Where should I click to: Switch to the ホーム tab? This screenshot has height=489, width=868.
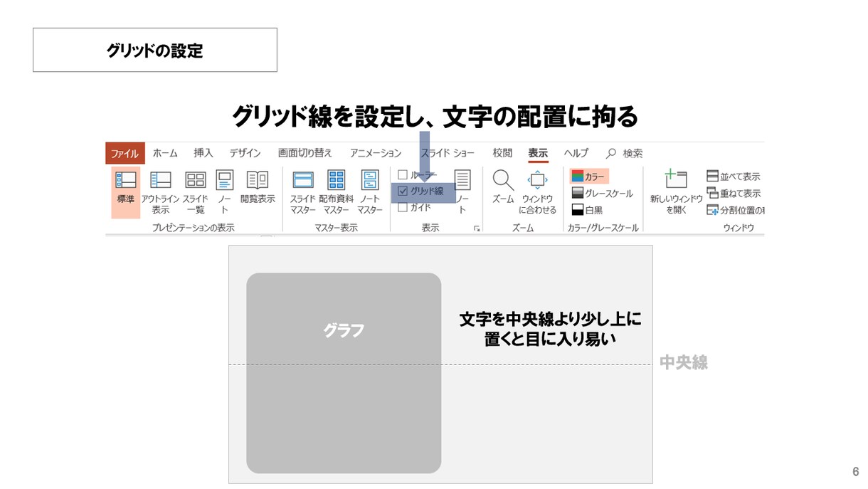(165, 153)
